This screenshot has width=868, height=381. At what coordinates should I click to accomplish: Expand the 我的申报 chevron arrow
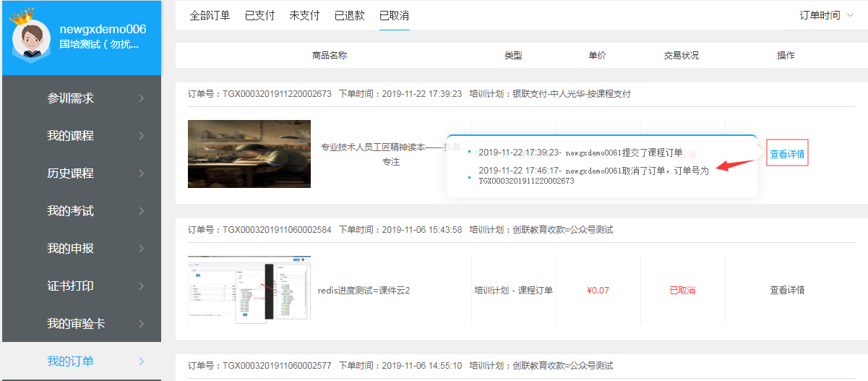pyautogui.click(x=141, y=249)
